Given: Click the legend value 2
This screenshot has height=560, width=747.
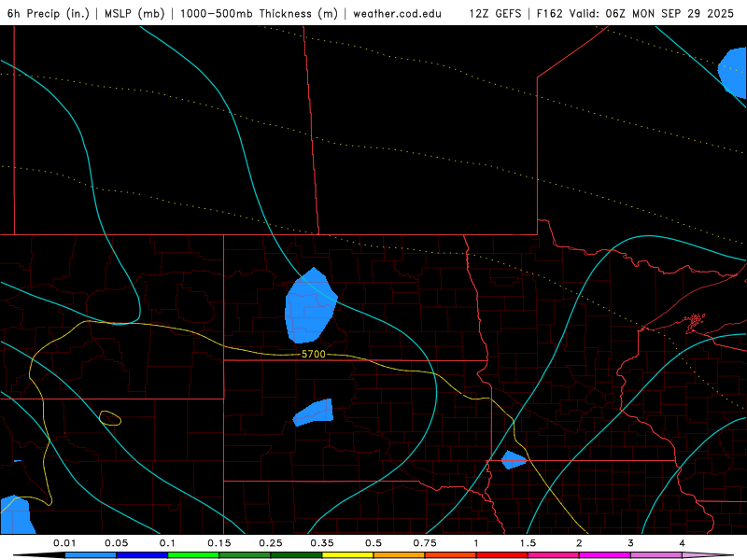Looking at the screenshot, I should (579, 543).
